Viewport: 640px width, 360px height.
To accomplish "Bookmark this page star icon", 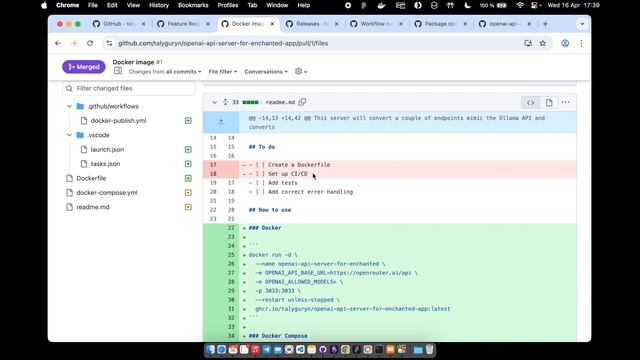I will tap(542, 43).
